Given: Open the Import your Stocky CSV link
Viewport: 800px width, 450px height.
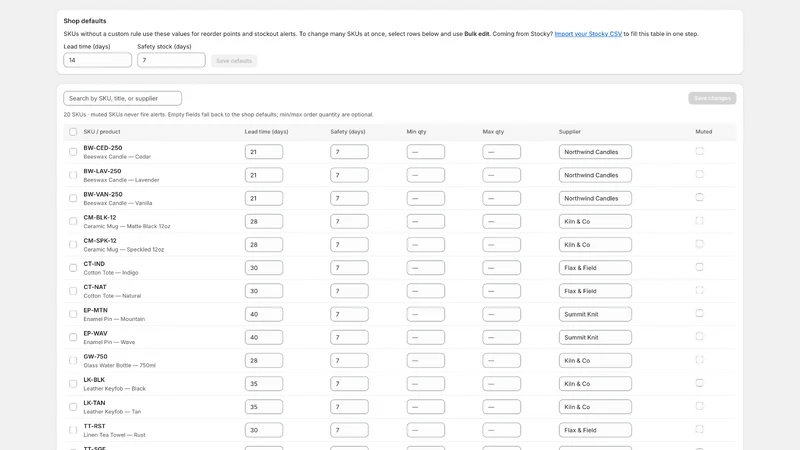Looking at the screenshot, I should pyautogui.click(x=588, y=34).
